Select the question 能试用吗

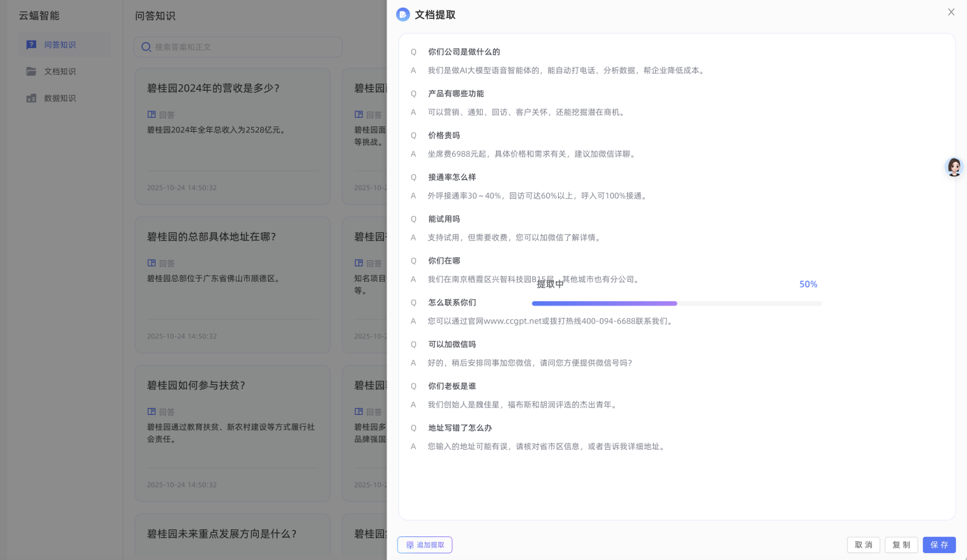tap(444, 219)
